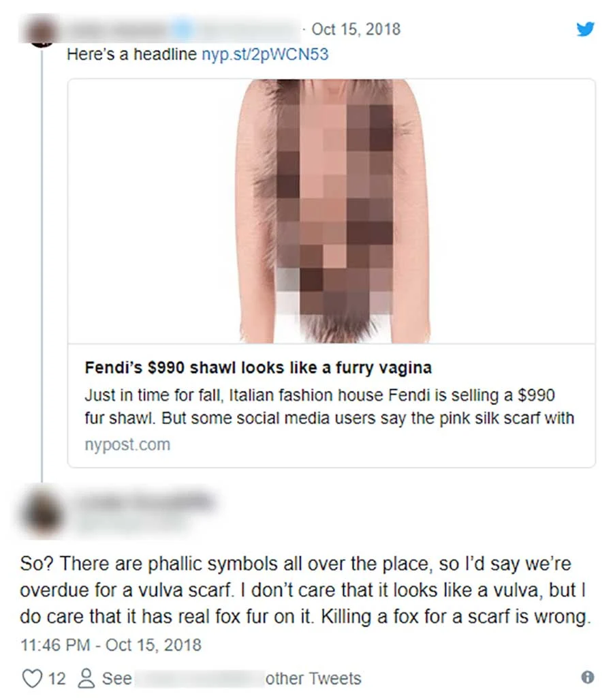The width and height of the screenshot is (613, 700).
Task: Click the Twitter bird logo
Action: click(x=585, y=29)
